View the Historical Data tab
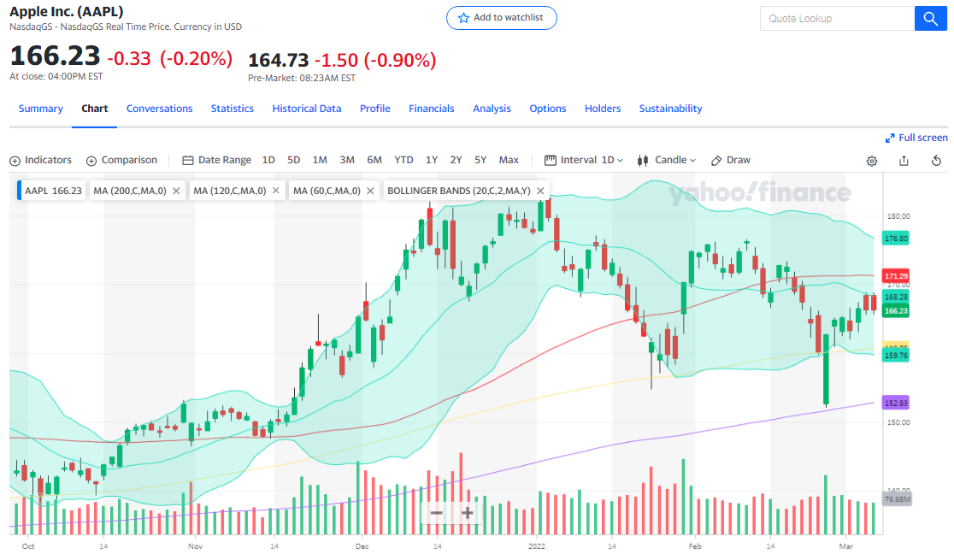Screen dimensions: 954x560 coord(307,109)
